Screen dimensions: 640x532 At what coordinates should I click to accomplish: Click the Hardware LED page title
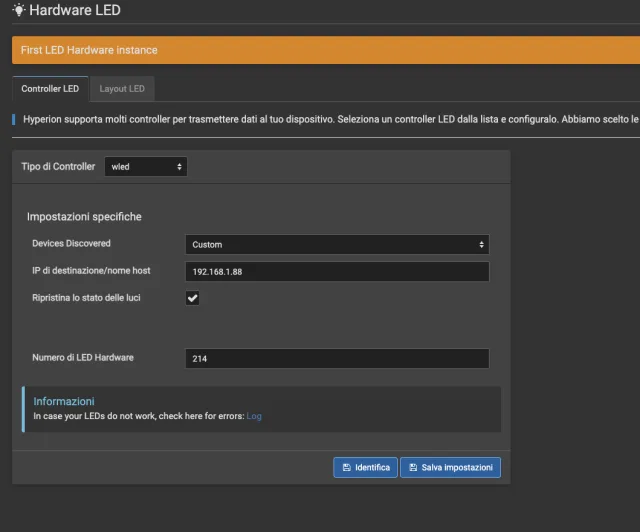(74, 11)
